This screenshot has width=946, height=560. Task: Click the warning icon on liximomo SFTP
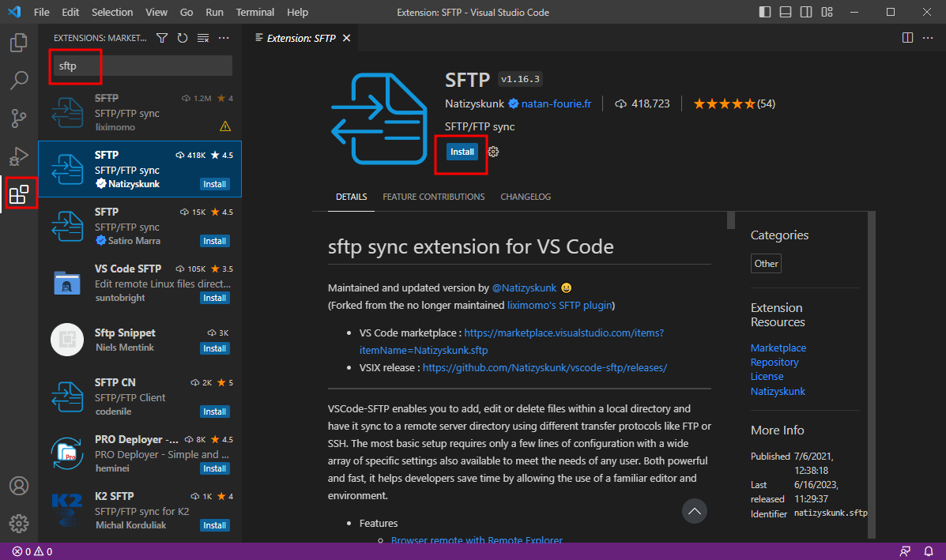coord(225,126)
